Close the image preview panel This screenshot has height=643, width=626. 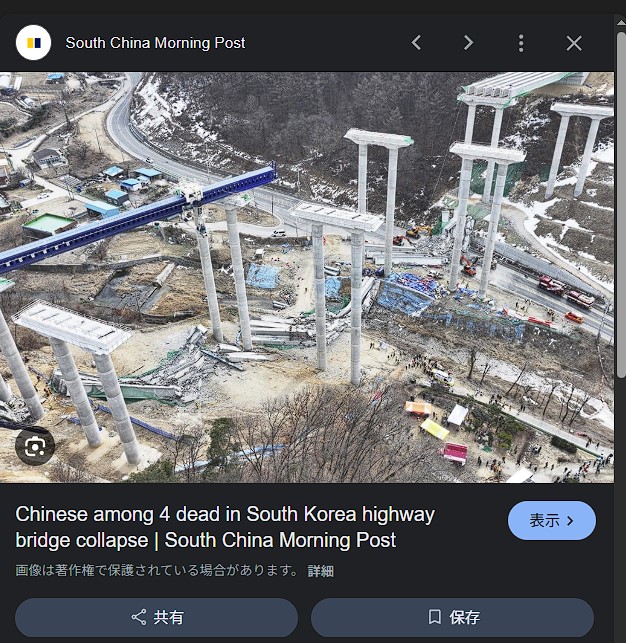click(574, 43)
